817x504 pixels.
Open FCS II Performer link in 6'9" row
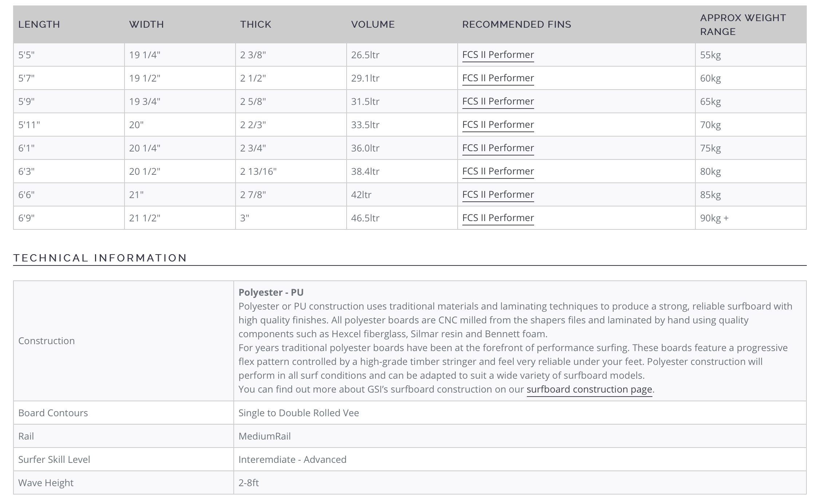498,218
